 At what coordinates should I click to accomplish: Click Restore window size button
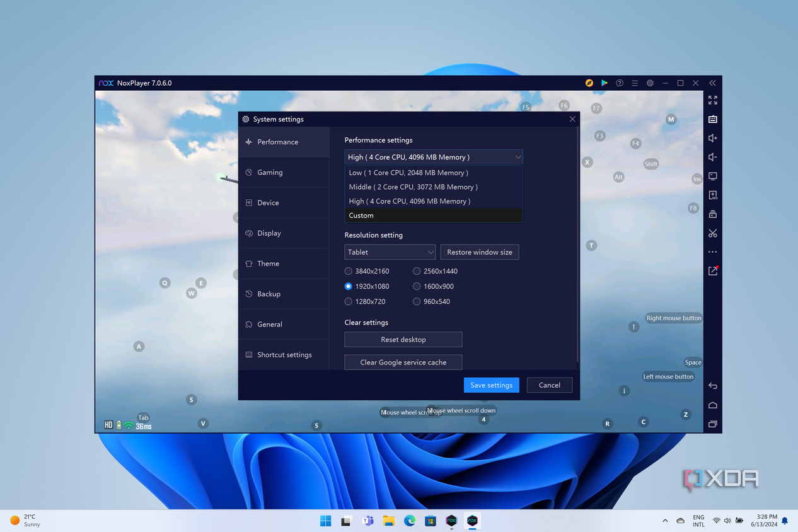point(480,252)
